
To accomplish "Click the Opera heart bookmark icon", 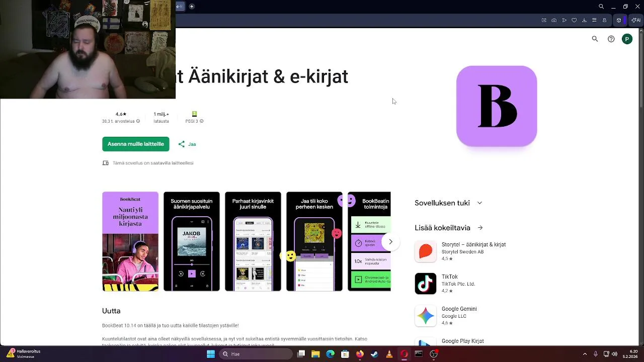I will (574, 20).
